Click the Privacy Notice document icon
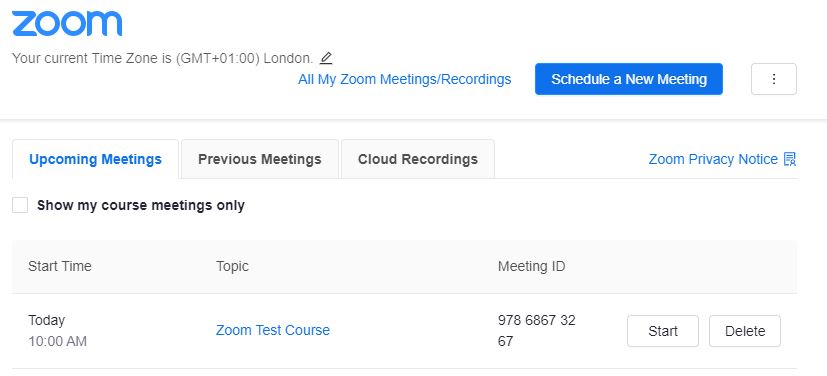Image resolution: width=827 pixels, height=376 pixels. pyautogui.click(x=790, y=159)
